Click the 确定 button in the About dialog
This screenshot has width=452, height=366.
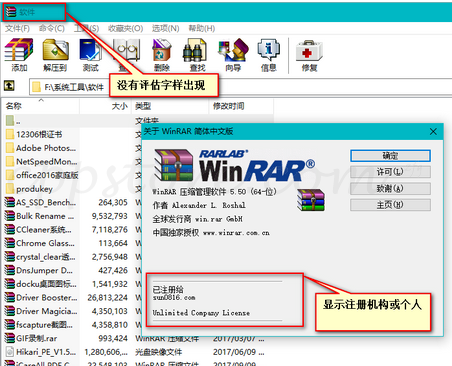pos(390,155)
